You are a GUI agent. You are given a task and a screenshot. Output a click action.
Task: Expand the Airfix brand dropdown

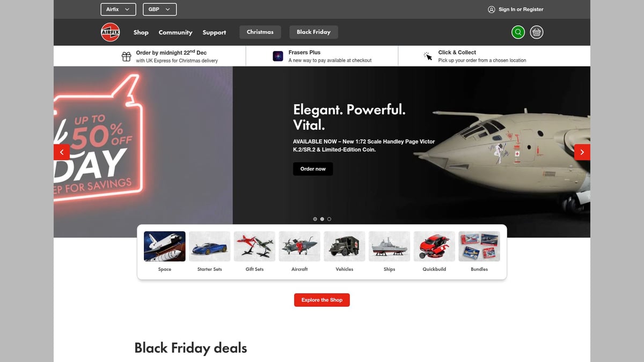[x=118, y=10]
